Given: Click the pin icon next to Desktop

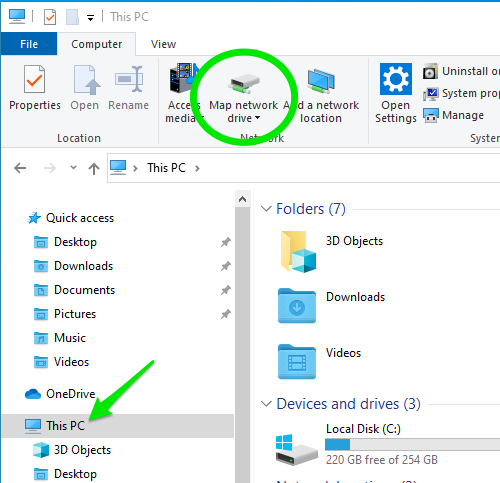Looking at the screenshot, I should pos(226,242).
